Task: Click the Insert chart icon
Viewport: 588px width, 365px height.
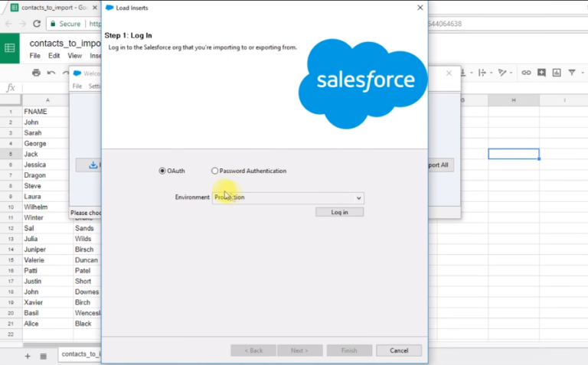Action: pyautogui.click(x=557, y=73)
